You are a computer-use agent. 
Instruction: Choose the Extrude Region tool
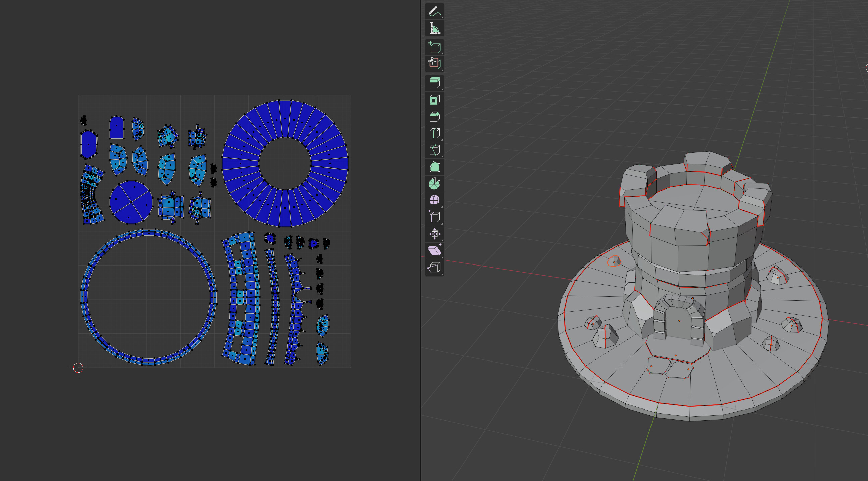[434, 83]
